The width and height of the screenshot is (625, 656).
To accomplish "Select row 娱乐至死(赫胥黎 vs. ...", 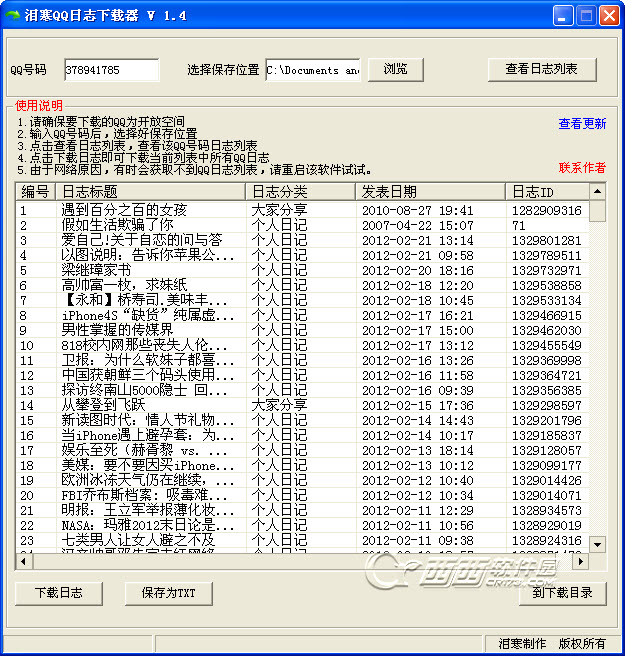I will (x=302, y=451).
